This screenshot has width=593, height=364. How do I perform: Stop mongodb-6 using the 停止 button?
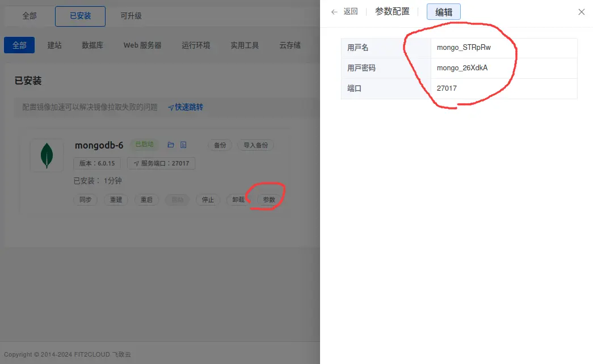pyautogui.click(x=208, y=200)
